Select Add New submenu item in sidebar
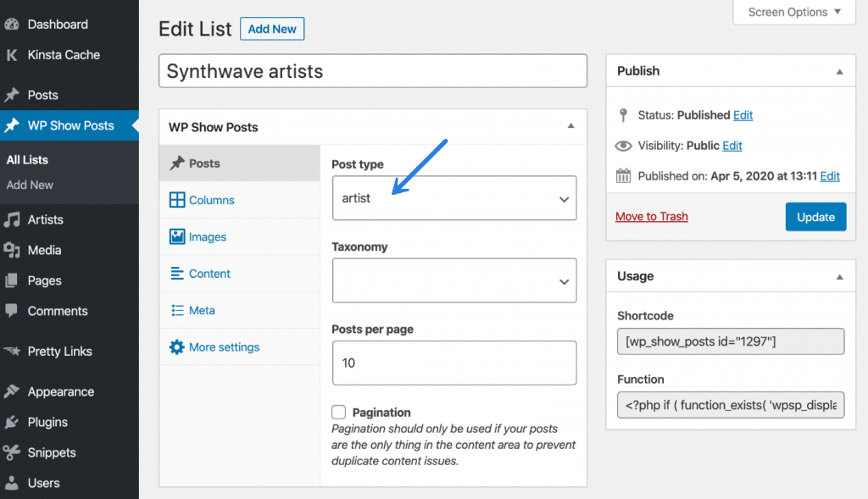The width and height of the screenshot is (868, 499). point(30,185)
